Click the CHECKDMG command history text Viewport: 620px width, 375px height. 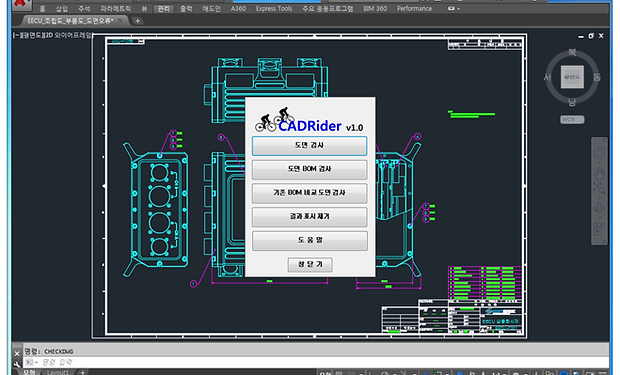59,351
